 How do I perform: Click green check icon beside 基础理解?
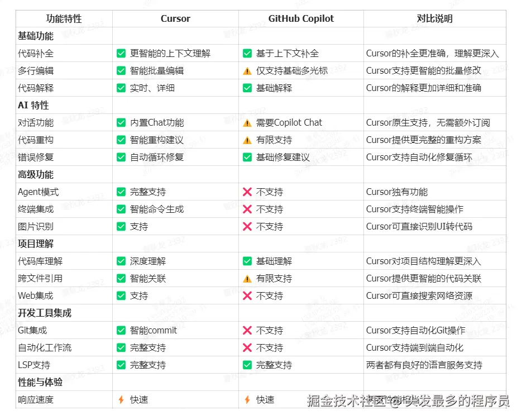tap(247, 261)
